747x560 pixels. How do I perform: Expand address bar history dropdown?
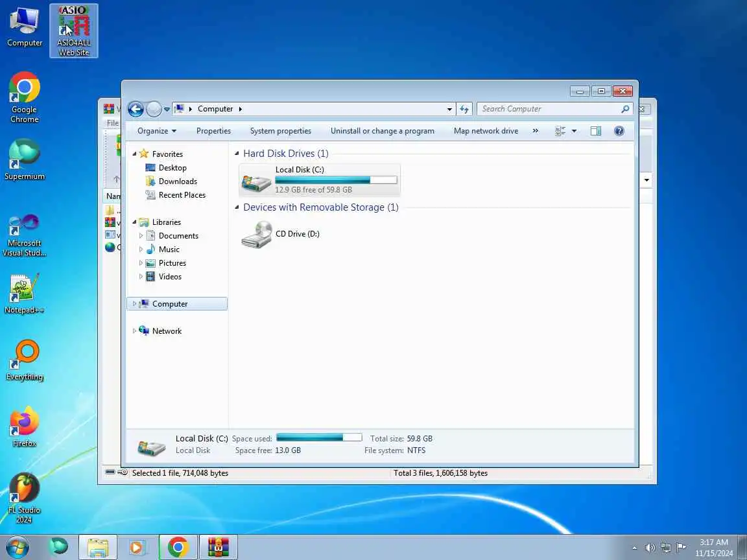[x=449, y=109]
